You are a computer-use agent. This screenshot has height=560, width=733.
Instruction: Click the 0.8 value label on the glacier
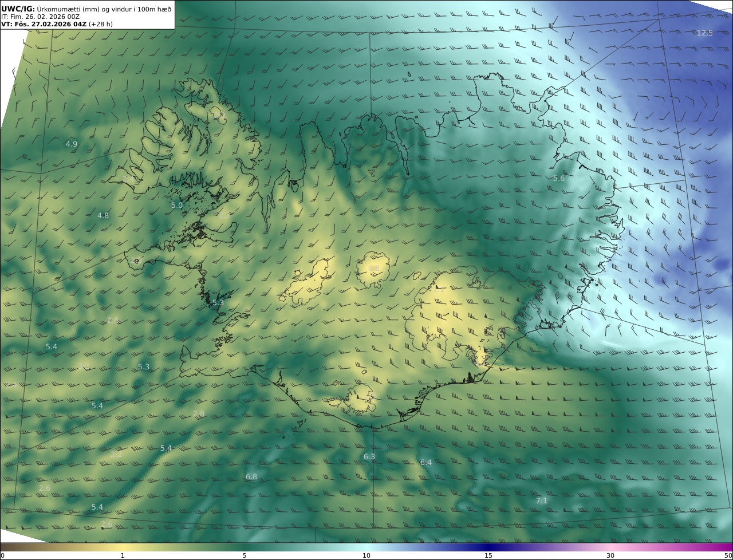click(x=374, y=269)
